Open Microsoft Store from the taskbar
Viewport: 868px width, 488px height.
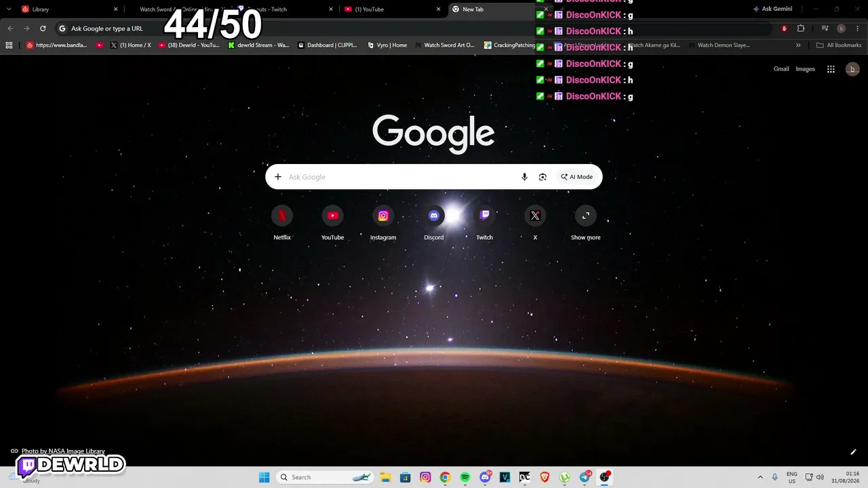(405, 477)
